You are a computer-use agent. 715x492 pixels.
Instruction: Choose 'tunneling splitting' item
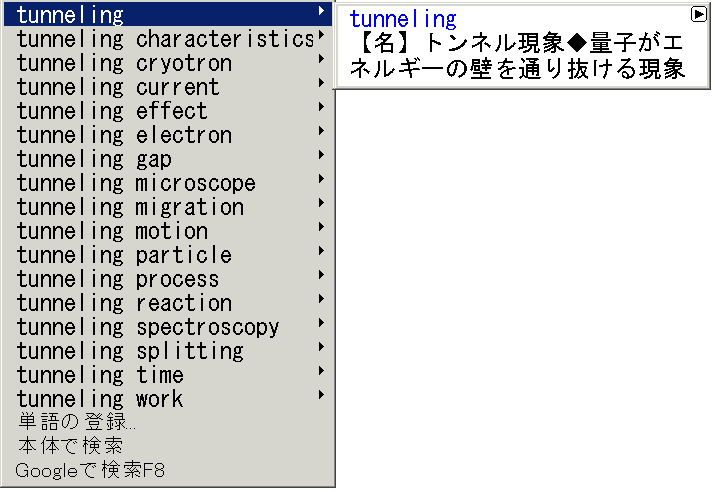coord(168,351)
